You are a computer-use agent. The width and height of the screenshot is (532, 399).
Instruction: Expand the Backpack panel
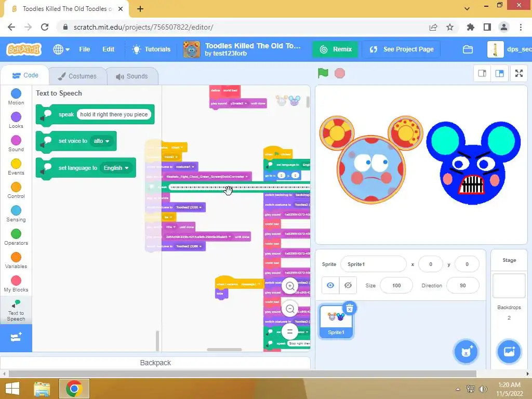[155, 363]
